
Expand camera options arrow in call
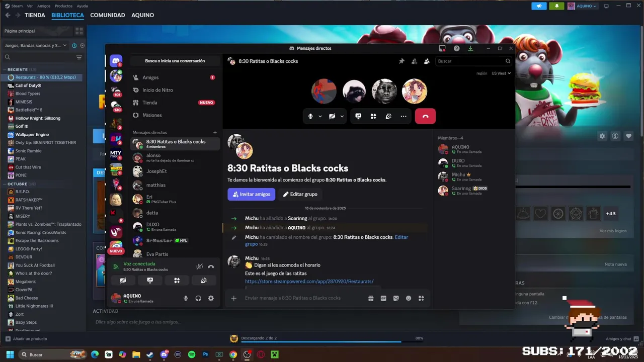click(x=342, y=116)
